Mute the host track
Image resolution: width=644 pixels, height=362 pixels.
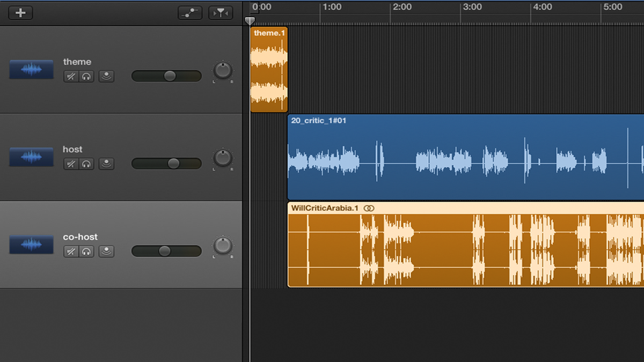tap(70, 164)
